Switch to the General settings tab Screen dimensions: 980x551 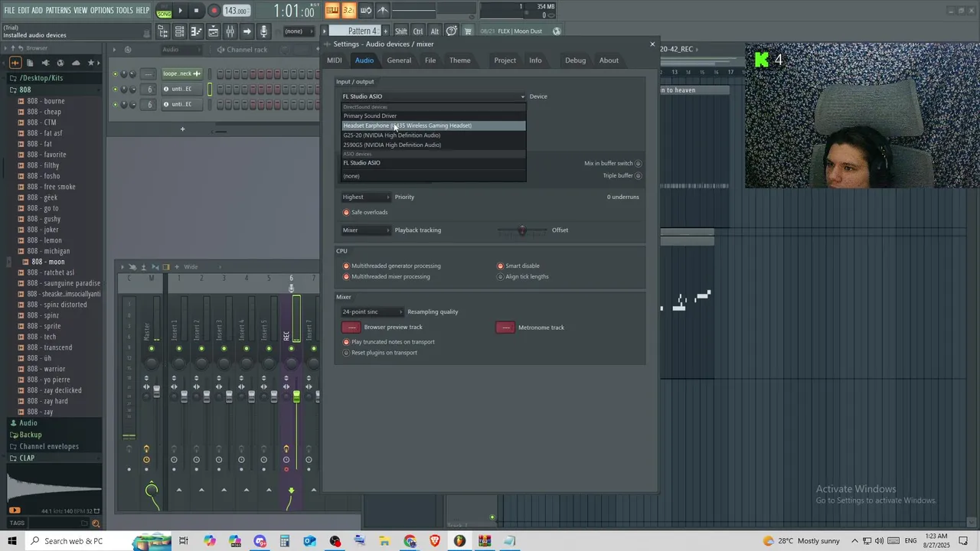coord(399,60)
